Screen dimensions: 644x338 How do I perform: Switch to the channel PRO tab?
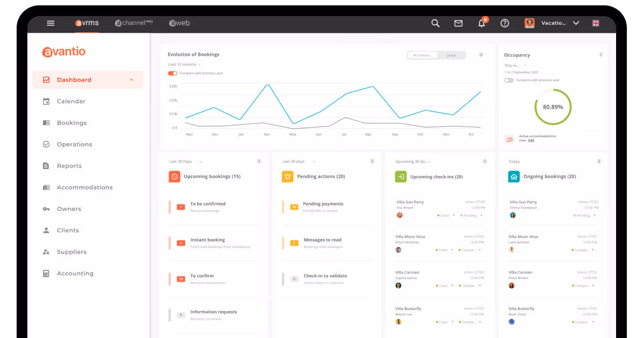(134, 23)
